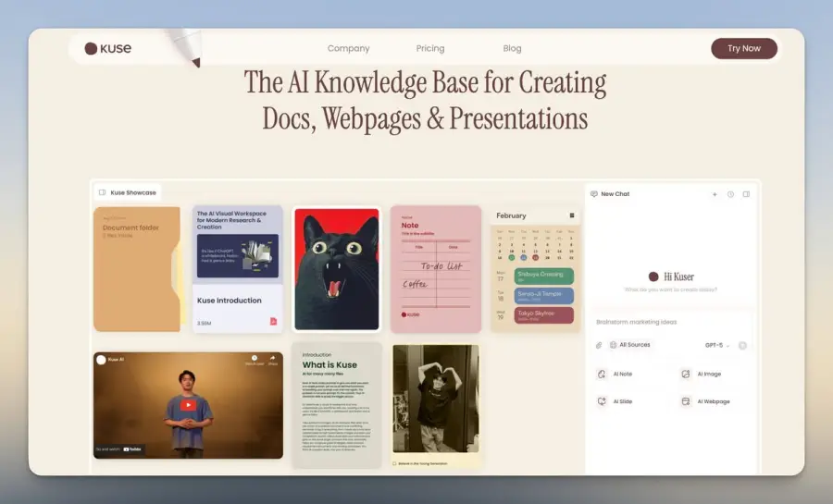Open the Kuse Introduction PDF card
The image size is (833, 504).
coord(238,269)
